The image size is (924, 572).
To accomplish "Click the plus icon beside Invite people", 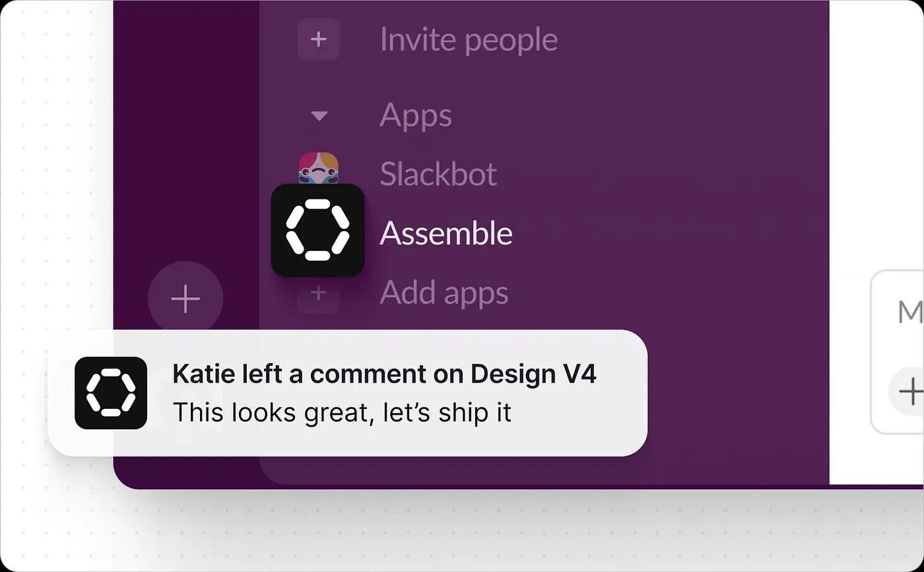I will 318,40.
